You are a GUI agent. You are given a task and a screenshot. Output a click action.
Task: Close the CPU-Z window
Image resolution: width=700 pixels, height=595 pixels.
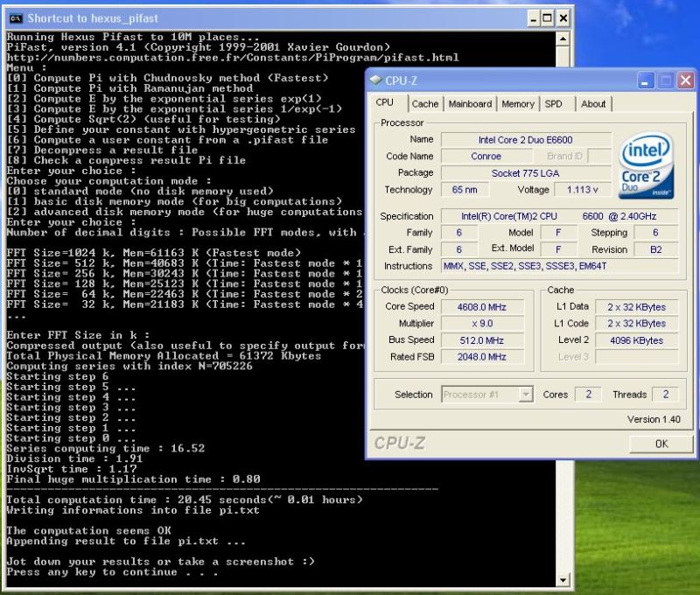point(685,80)
